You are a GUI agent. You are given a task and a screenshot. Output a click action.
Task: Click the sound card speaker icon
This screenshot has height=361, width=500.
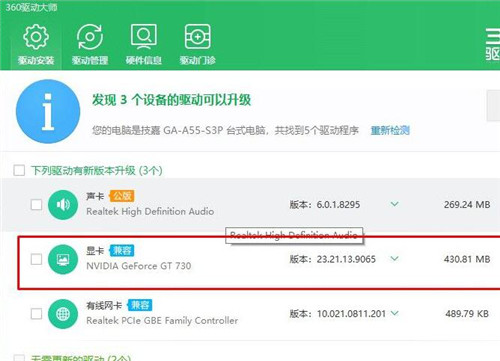pos(63,205)
